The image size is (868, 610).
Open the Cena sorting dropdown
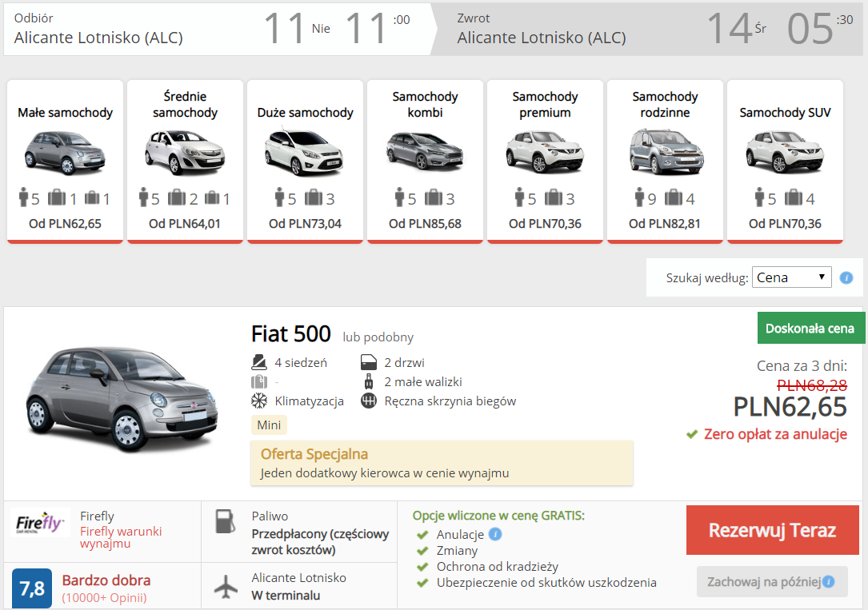click(791, 277)
